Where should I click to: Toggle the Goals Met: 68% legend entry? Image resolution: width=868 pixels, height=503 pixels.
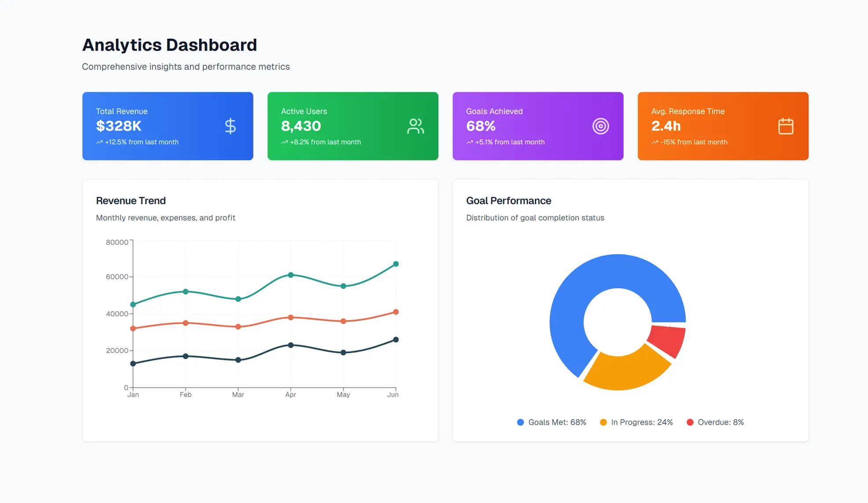click(x=557, y=422)
